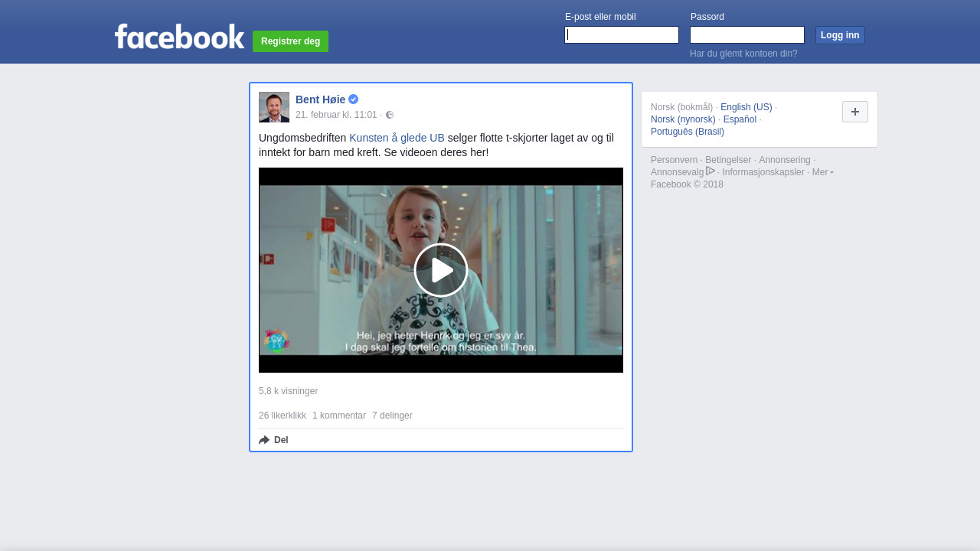The image size is (980, 551).
Task: Click the Logg inn button
Action: pos(840,35)
